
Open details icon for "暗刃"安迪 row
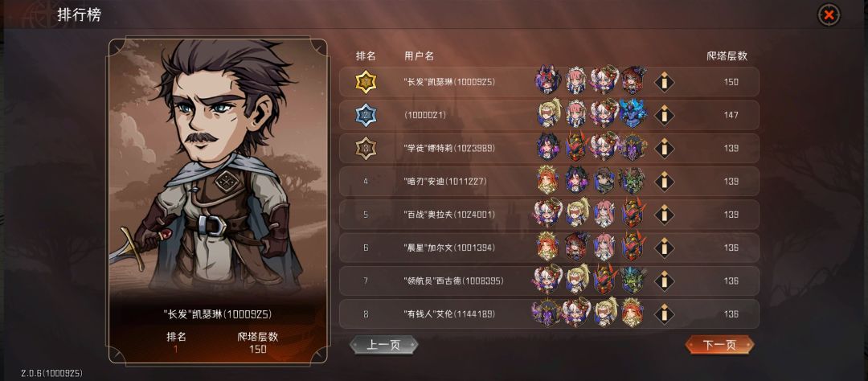(664, 181)
